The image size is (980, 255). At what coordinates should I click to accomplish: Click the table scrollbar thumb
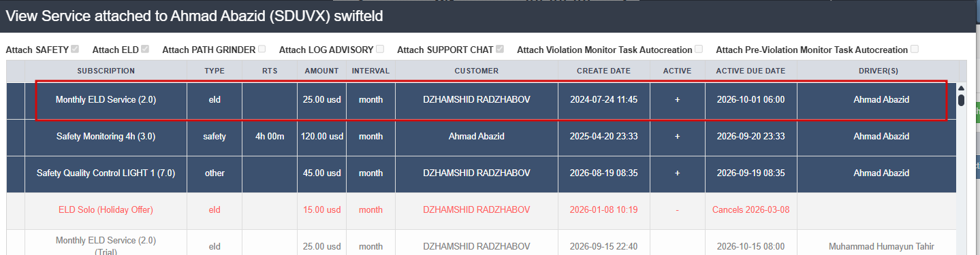pyautogui.click(x=961, y=100)
